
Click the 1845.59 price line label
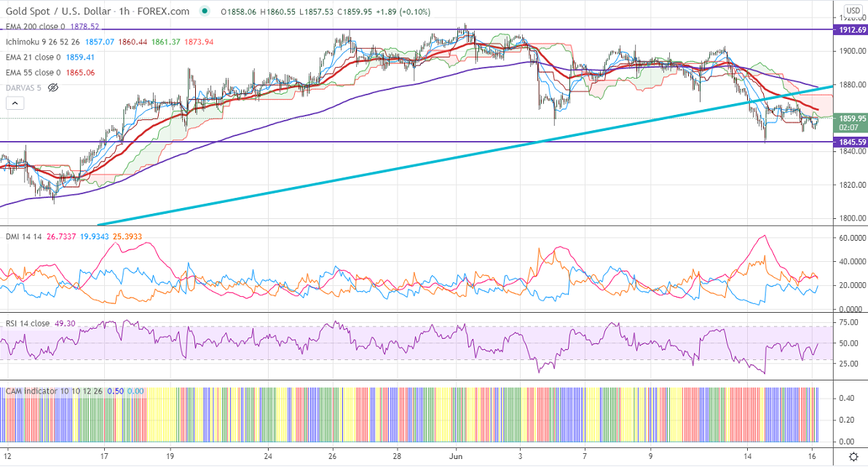851,142
